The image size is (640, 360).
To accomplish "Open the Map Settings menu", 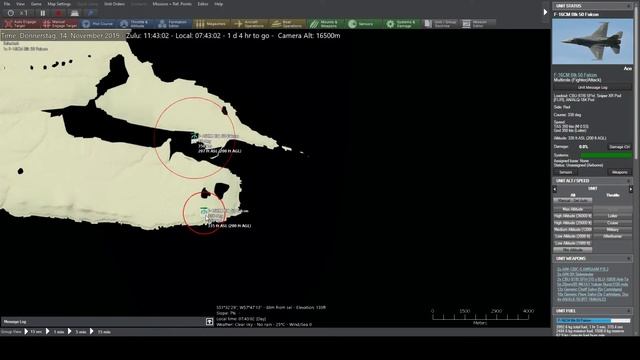I will (59, 4).
